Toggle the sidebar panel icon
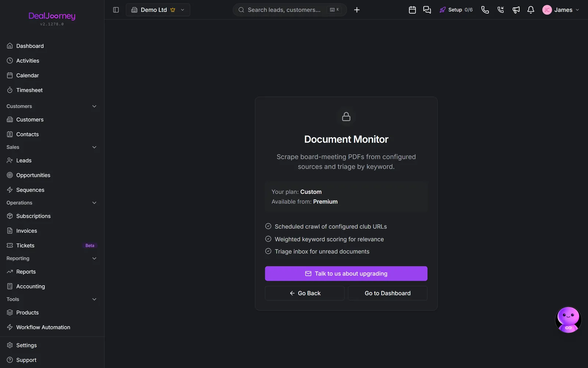This screenshot has height=368, width=588. tap(116, 10)
